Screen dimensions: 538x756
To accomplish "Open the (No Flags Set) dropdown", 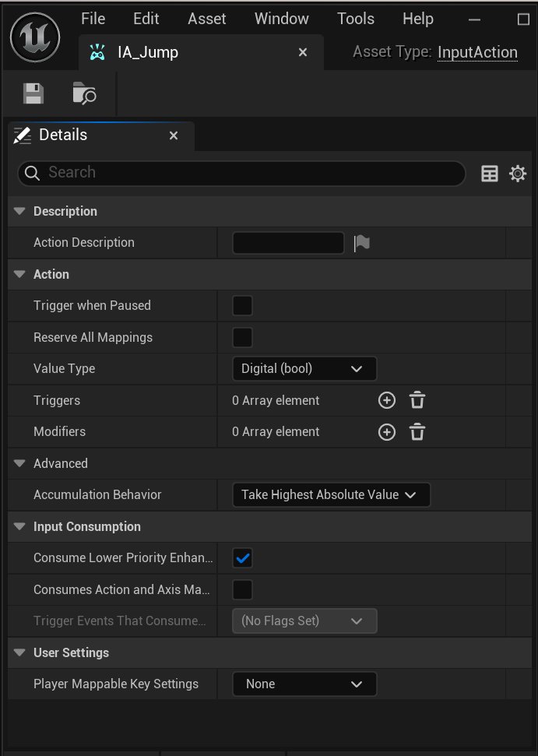I will pos(304,621).
